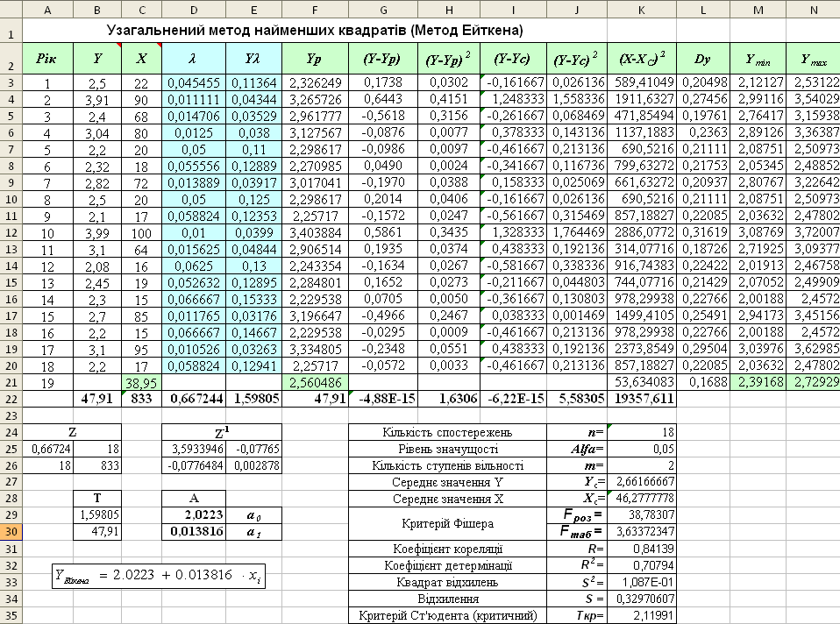840x624 pixels.
Task: Select row header 30
Action: [11, 532]
